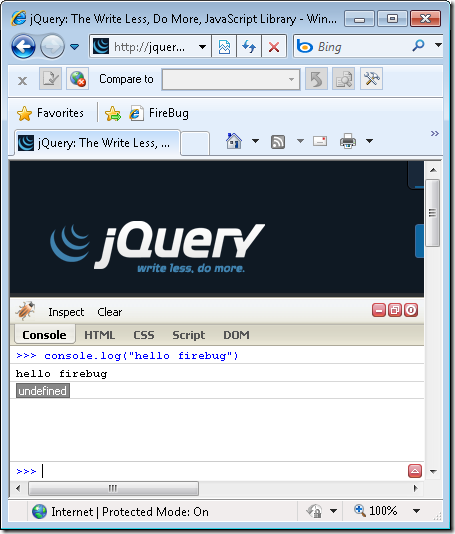Screen dimensions: 455x534
Task: Close the Compare toolbar with the grey X
Action: coord(22,81)
